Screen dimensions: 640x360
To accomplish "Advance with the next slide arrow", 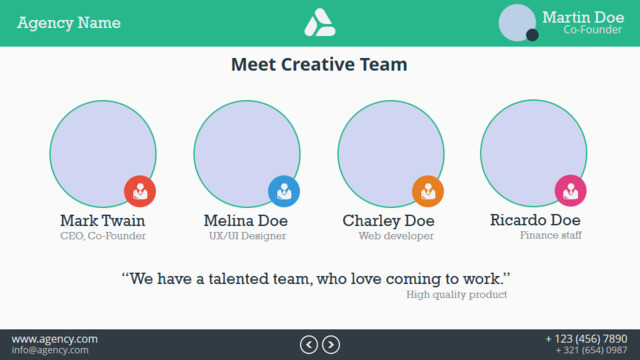I will (x=331, y=345).
